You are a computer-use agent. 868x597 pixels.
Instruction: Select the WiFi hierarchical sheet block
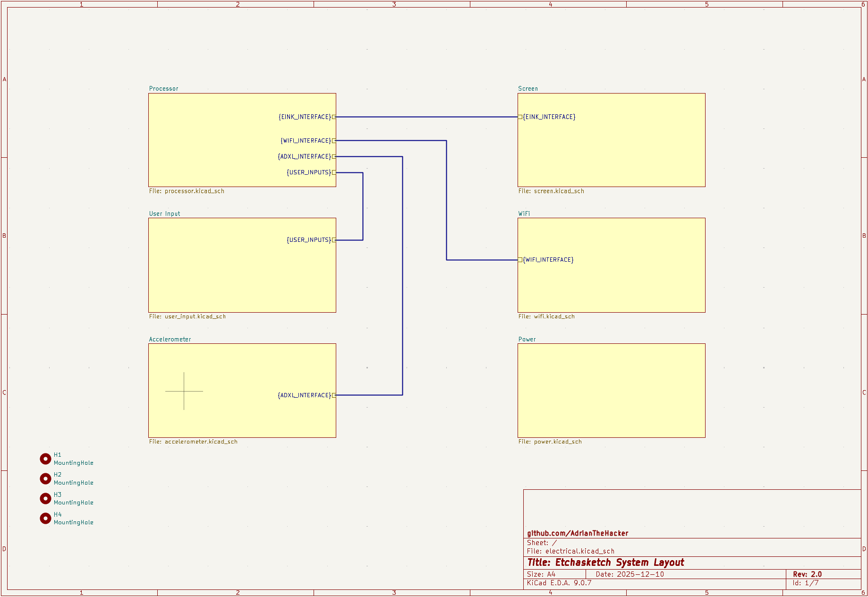(x=612, y=265)
